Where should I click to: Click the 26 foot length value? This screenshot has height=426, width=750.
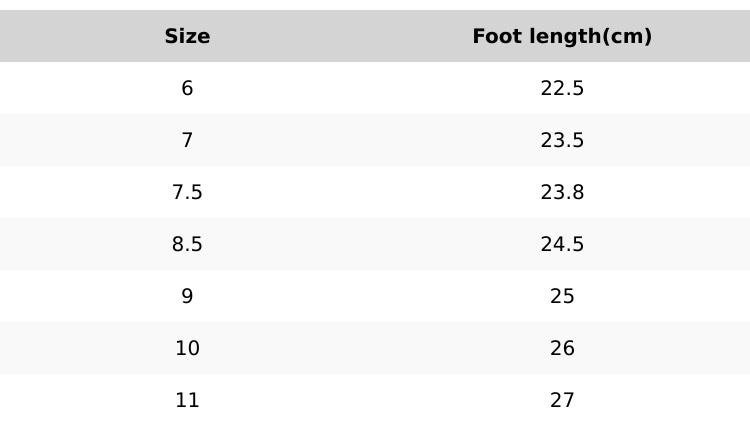tap(562, 349)
